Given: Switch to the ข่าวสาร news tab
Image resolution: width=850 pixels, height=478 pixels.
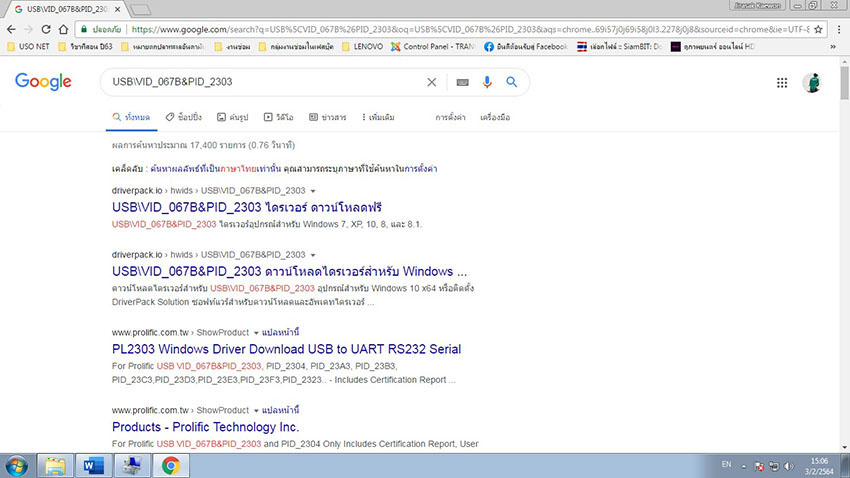Looking at the screenshot, I should [327, 117].
